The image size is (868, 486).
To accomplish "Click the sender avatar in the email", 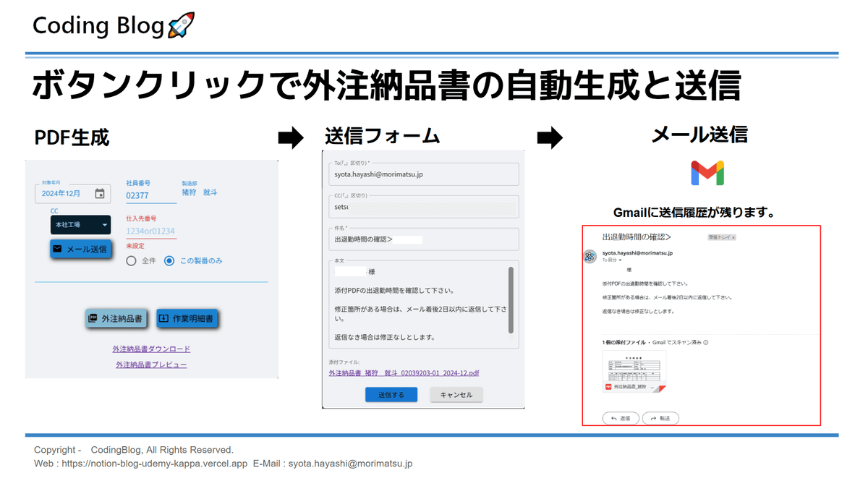I will tap(590, 257).
